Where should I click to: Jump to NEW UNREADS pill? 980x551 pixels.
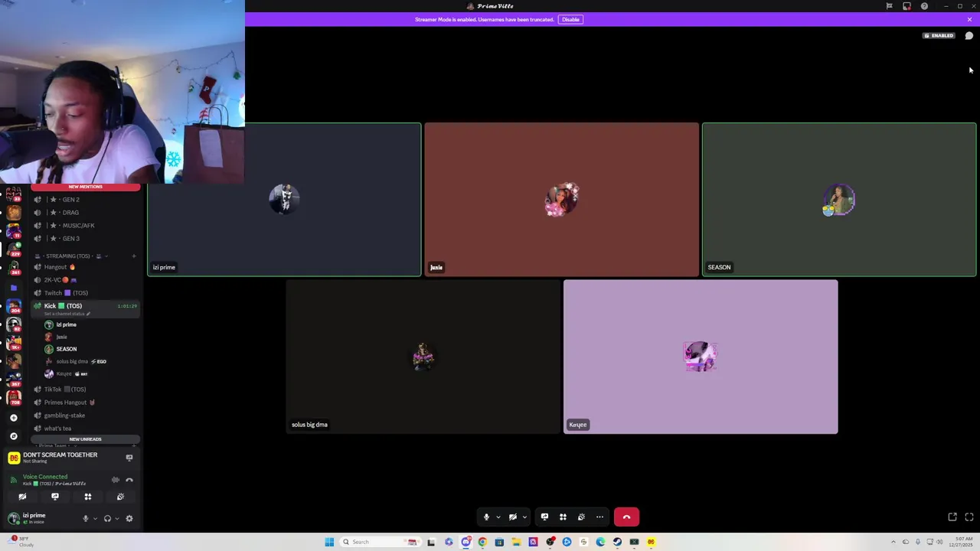(x=85, y=439)
